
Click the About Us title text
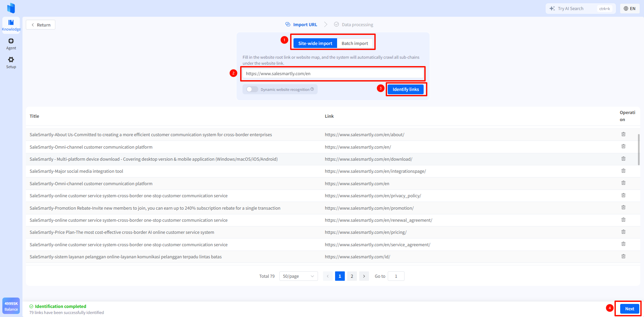tap(151, 135)
